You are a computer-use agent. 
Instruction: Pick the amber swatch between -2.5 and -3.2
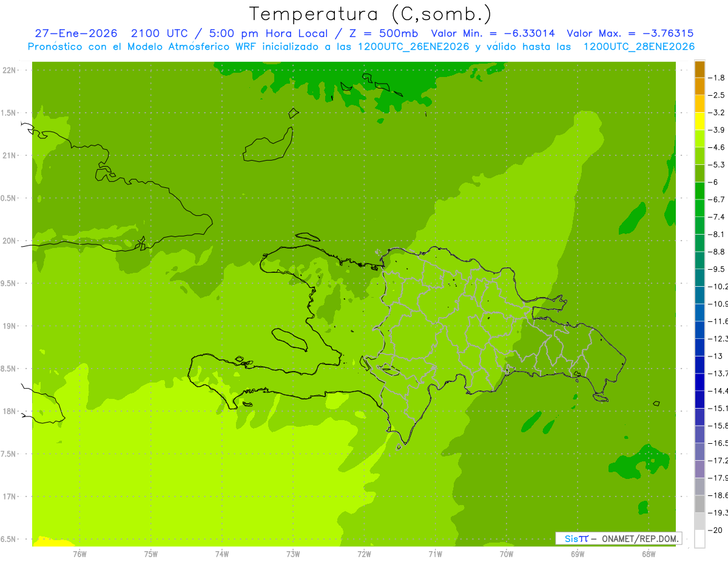click(700, 104)
